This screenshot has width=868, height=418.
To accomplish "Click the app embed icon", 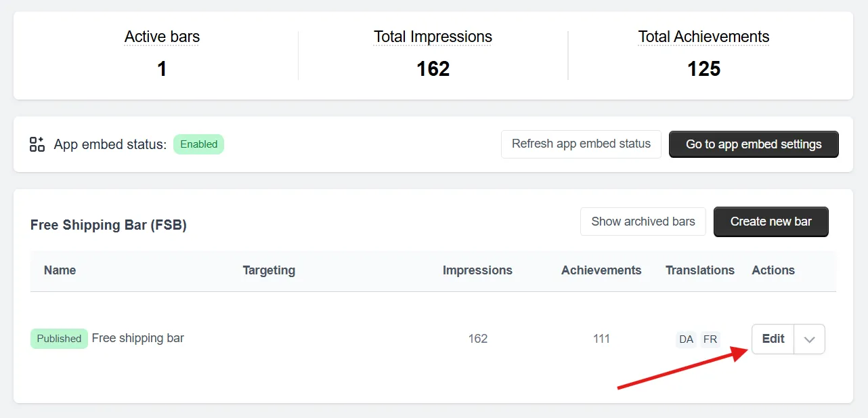I will click(x=37, y=144).
